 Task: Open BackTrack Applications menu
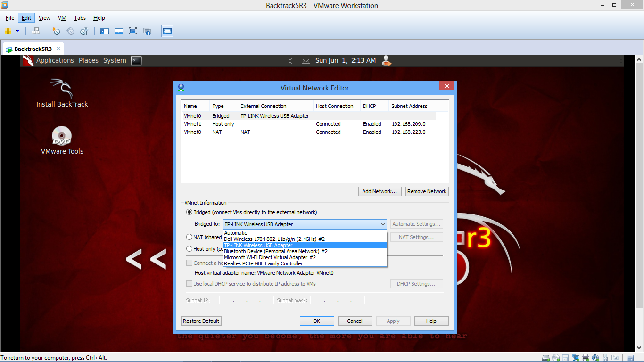click(x=55, y=60)
